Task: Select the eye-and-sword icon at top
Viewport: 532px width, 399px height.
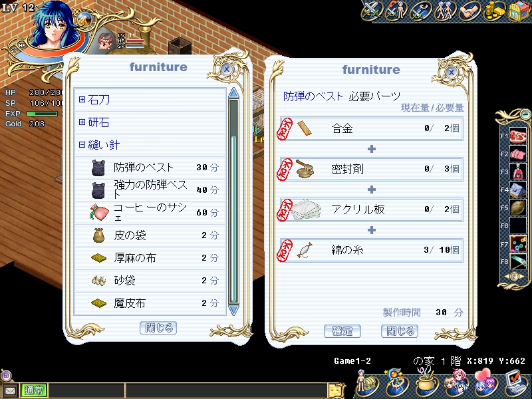Action: pyautogui.click(x=420, y=11)
